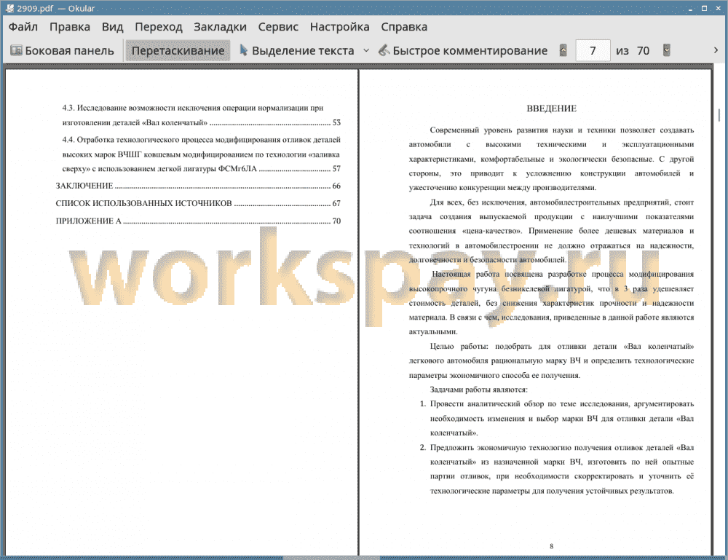Click the ЗАКЛЮЧЕНИЕ contents entry

click(x=198, y=186)
